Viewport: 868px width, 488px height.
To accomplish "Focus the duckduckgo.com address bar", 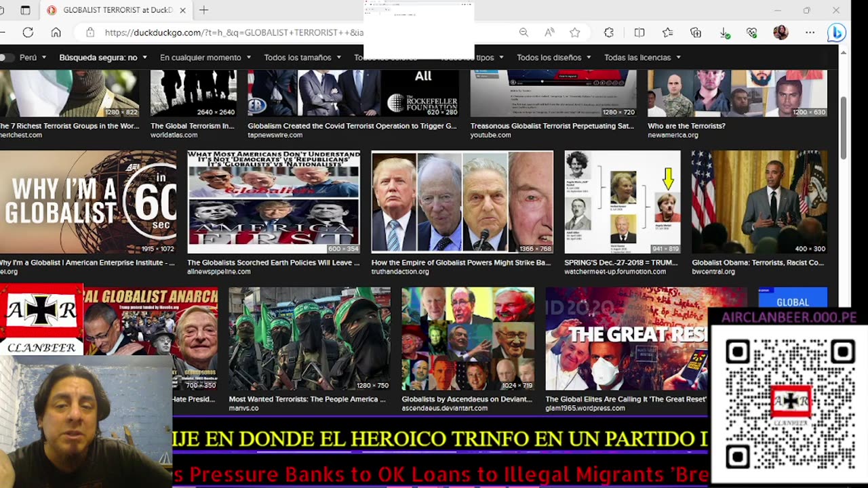I will (234, 33).
